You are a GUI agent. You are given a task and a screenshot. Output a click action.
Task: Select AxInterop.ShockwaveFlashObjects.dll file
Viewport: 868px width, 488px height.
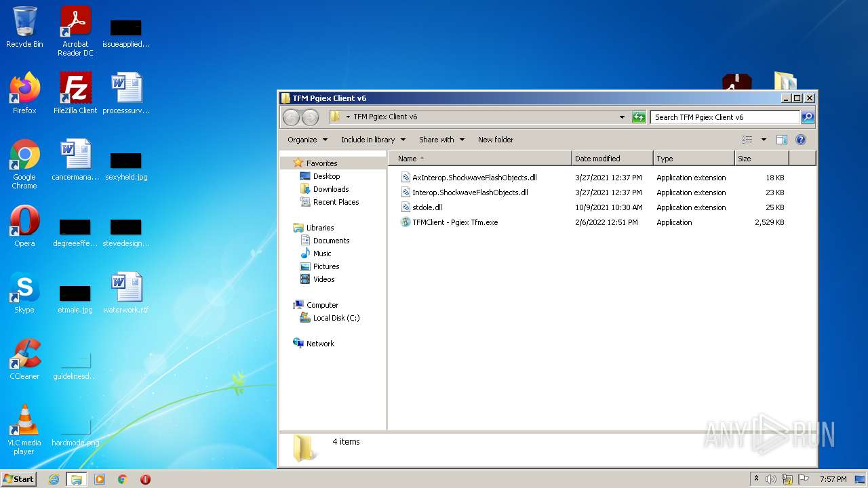point(475,178)
